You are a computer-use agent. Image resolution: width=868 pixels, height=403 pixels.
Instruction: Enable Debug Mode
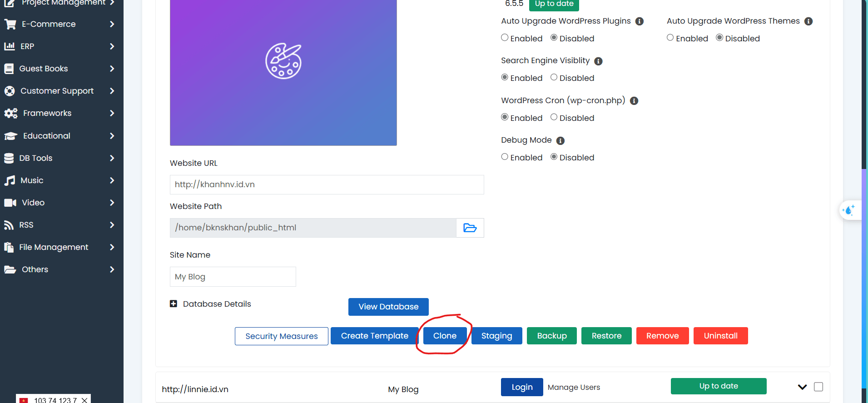505,157
